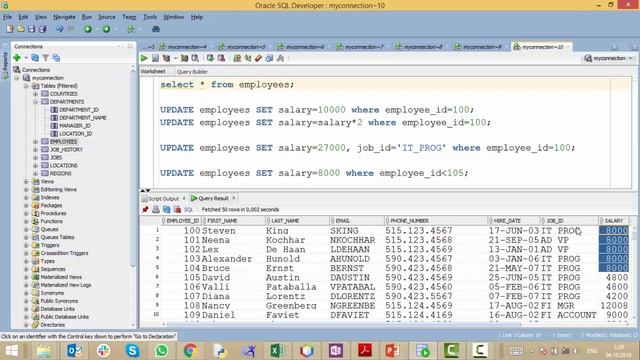Collapse the DEPARTMENTS table node

[35, 102]
